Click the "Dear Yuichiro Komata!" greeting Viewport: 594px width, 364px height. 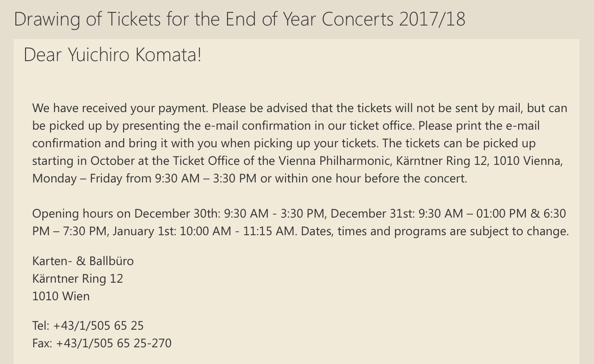coord(113,55)
